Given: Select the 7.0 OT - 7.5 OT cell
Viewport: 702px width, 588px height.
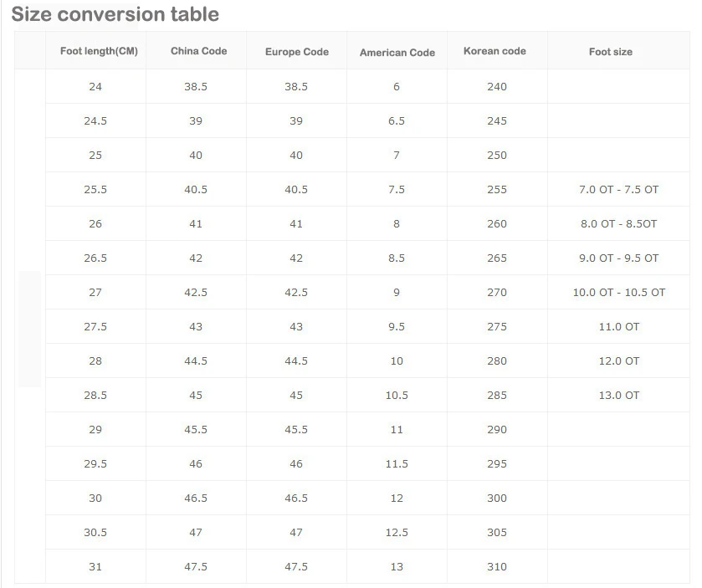Looking at the screenshot, I should (618, 190).
